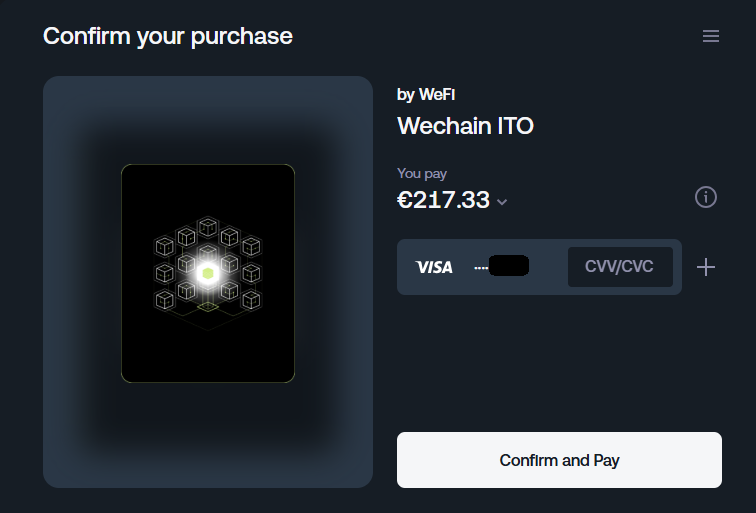Click the leftmost middle cube in artwork
This screenshot has width=756, height=513.
164,273
